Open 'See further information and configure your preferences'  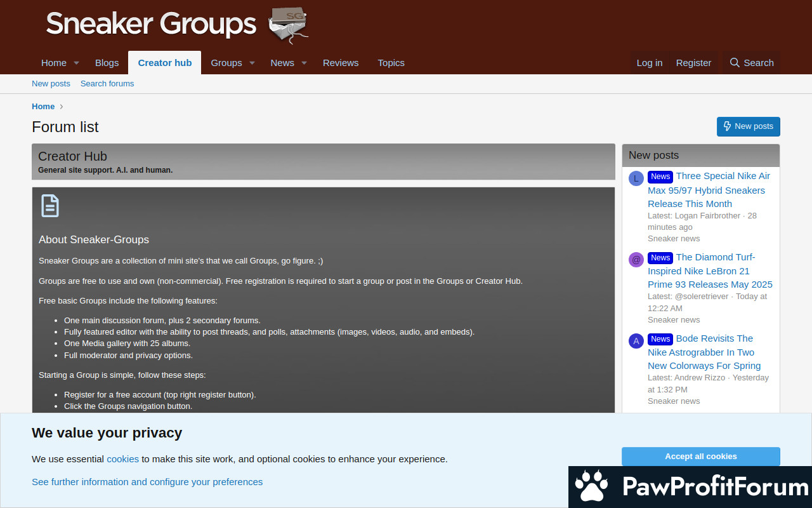(147, 482)
